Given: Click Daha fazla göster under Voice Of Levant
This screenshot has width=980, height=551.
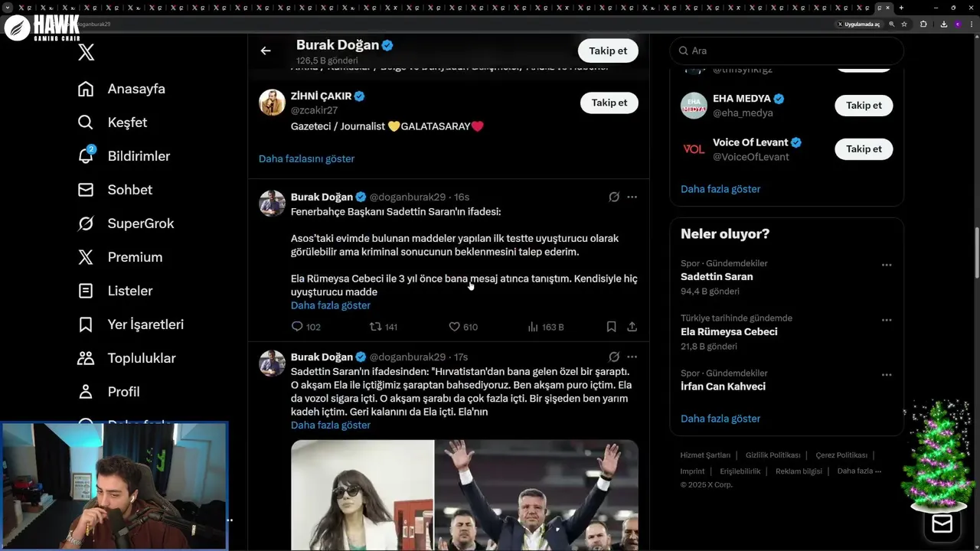Looking at the screenshot, I should point(720,189).
